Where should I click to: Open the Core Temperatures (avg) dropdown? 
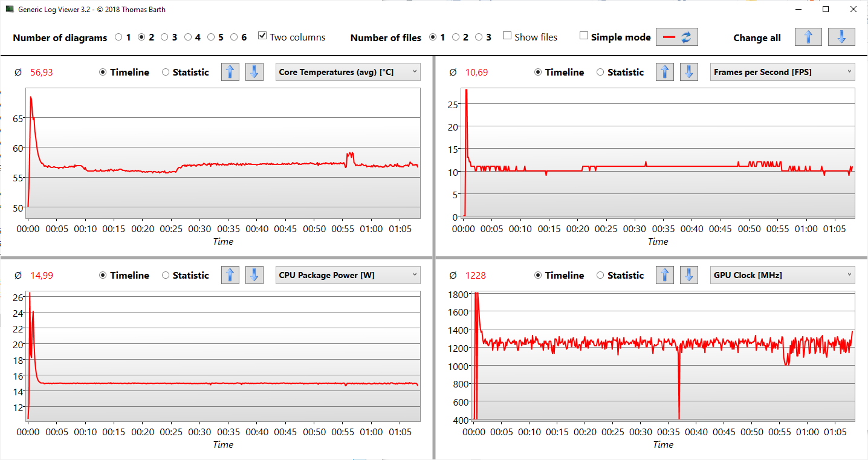click(348, 72)
